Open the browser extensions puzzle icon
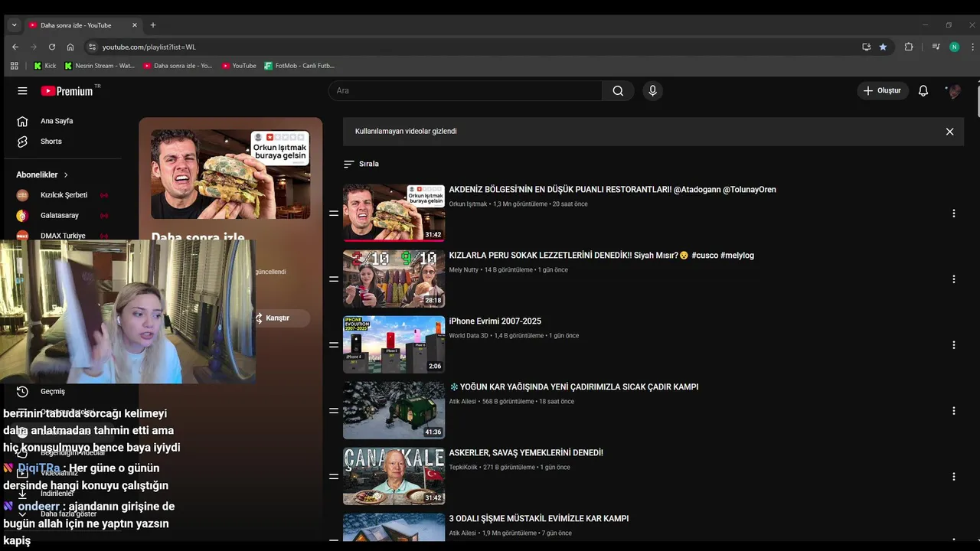 pos(909,47)
